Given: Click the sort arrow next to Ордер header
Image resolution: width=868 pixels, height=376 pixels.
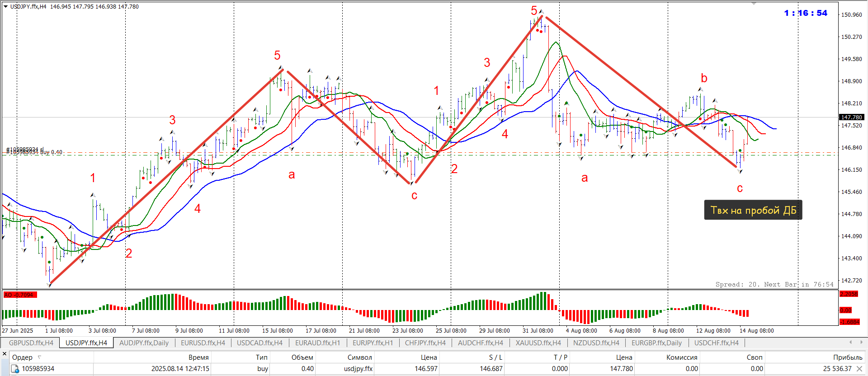Looking at the screenshot, I should click(x=39, y=357).
